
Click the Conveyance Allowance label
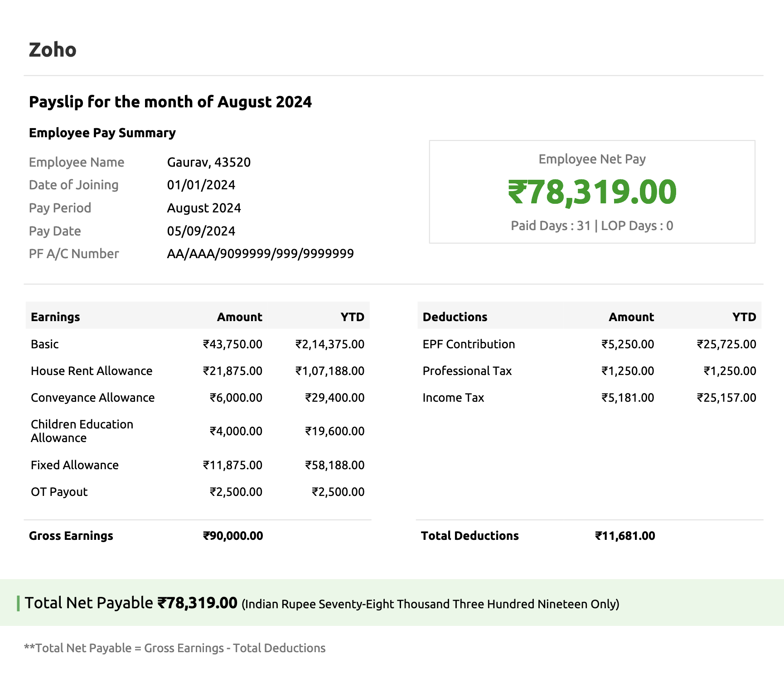pyautogui.click(x=93, y=398)
